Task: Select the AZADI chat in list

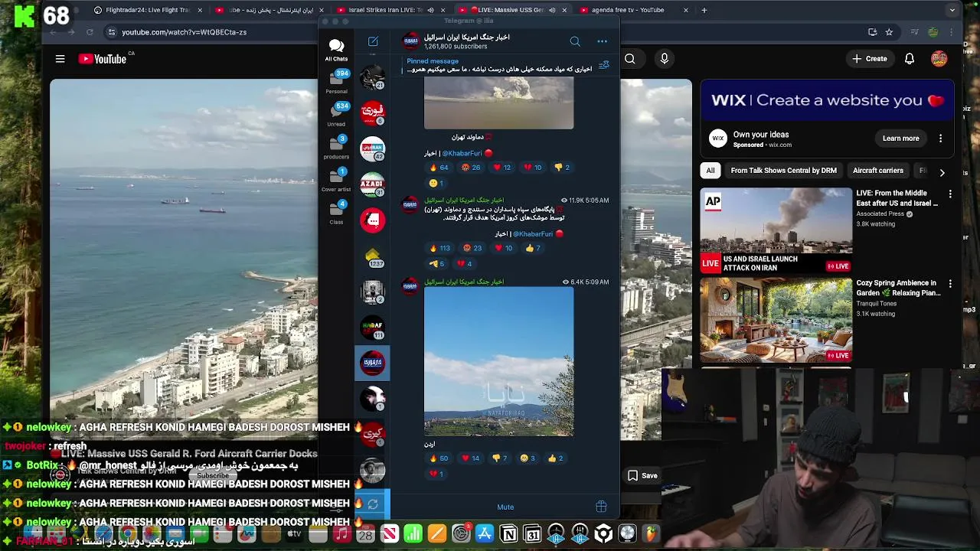Action: pyautogui.click(x=372, y=184)
